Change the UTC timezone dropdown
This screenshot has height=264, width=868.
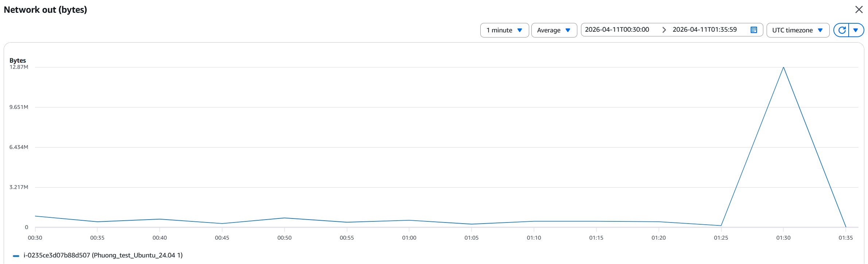(x=798, y=30)
